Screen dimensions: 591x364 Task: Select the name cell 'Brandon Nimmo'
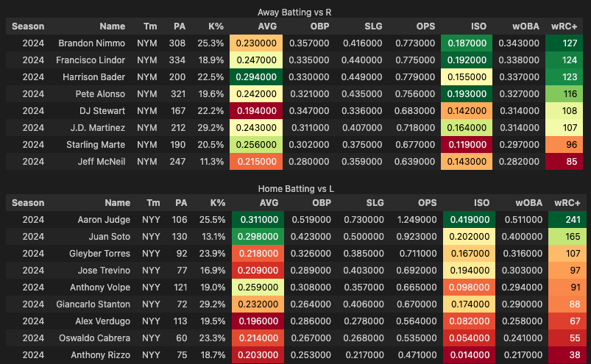(91, 43)
